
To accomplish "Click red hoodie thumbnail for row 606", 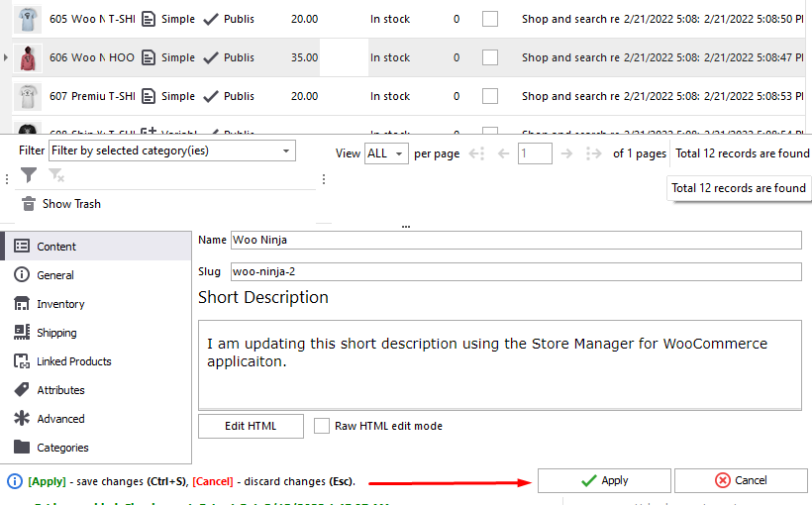I will [x=28, y=57].
